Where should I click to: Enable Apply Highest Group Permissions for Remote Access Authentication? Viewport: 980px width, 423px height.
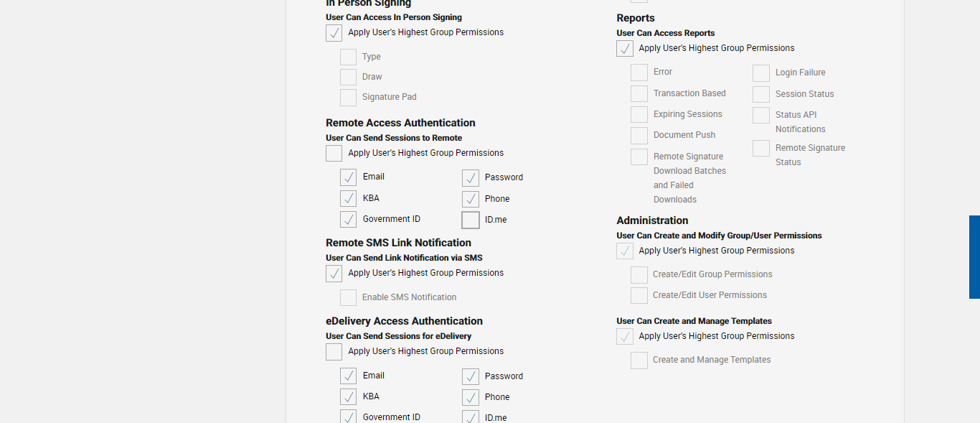334,154
